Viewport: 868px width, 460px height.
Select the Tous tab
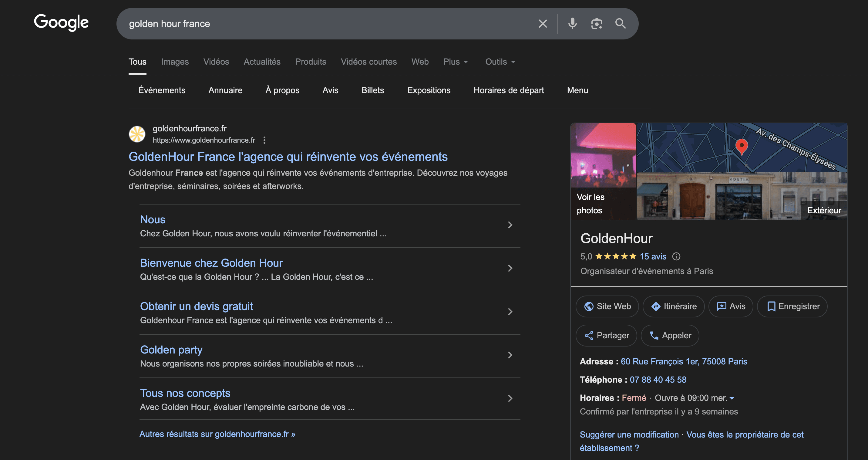click(x=137, y=62)
